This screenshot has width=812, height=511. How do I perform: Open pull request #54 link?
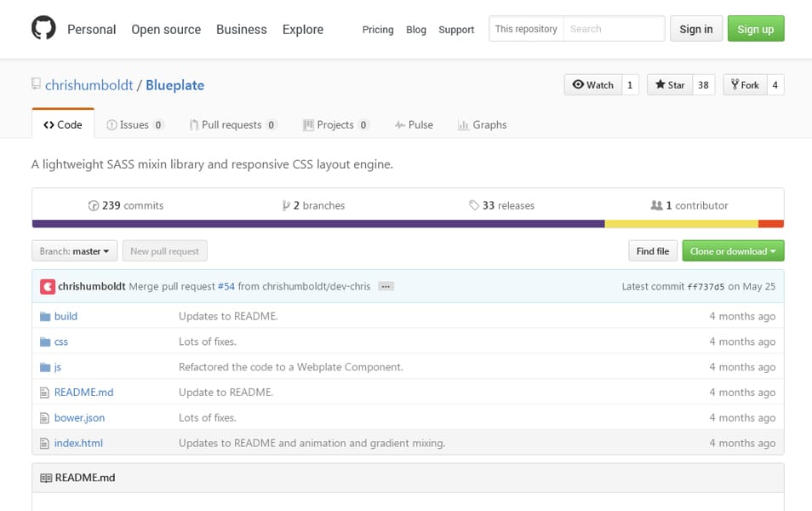[226, 287]
